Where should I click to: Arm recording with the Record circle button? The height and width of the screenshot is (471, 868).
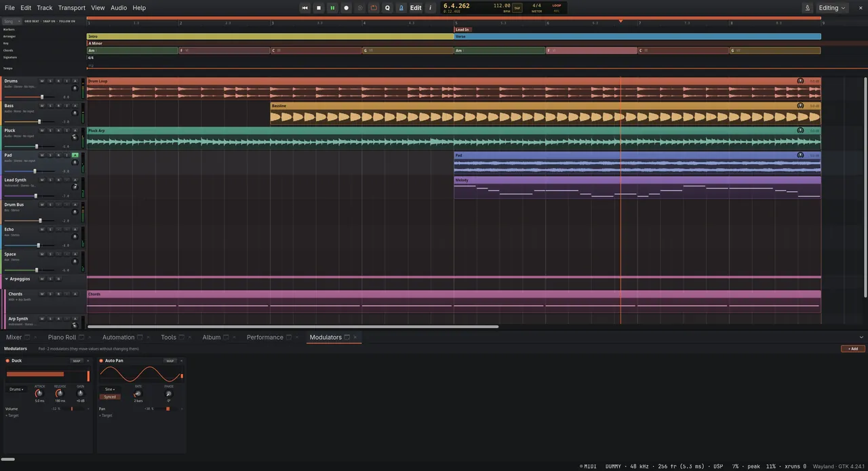tap(347, 8)
